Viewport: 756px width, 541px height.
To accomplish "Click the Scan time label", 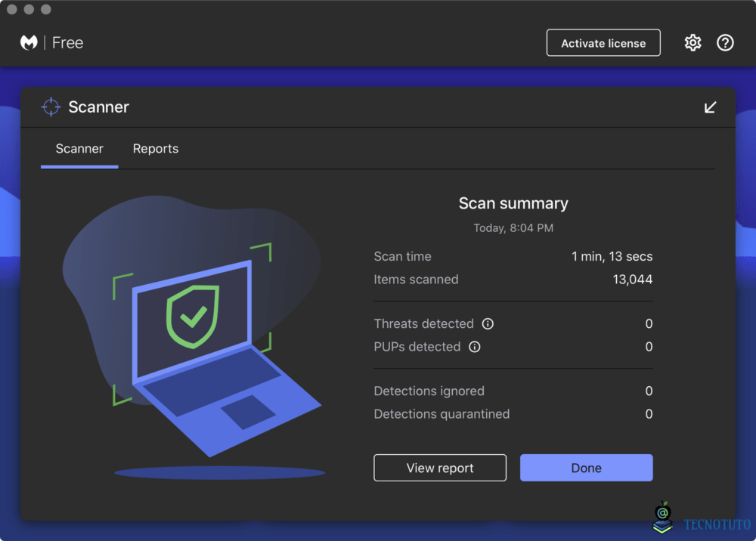I will pos(403,256).
